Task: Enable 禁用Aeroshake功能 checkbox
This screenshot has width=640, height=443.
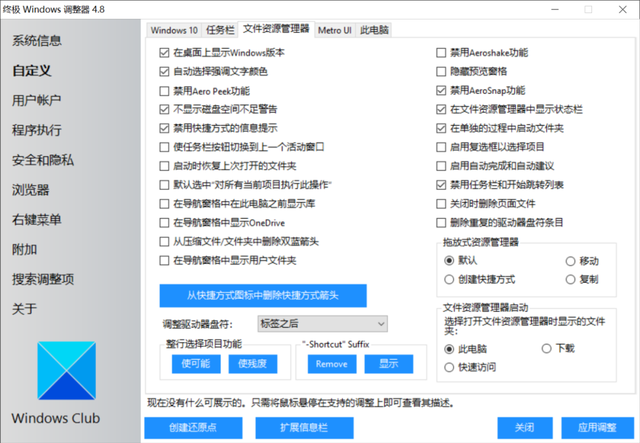Action: 441,53
